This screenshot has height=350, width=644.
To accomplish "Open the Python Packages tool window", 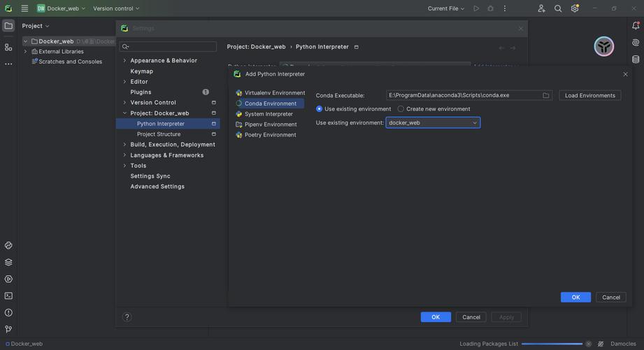I will [x=8, y=262].
